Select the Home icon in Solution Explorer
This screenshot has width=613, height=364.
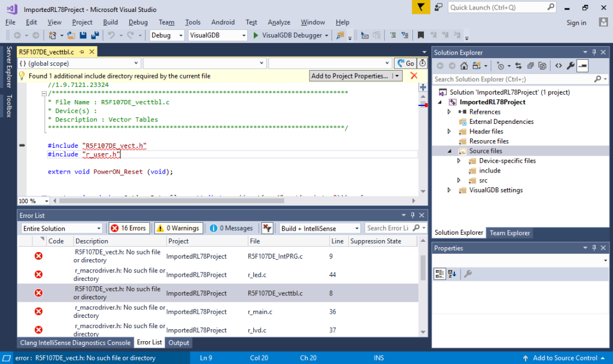click(x=464, y=66)
